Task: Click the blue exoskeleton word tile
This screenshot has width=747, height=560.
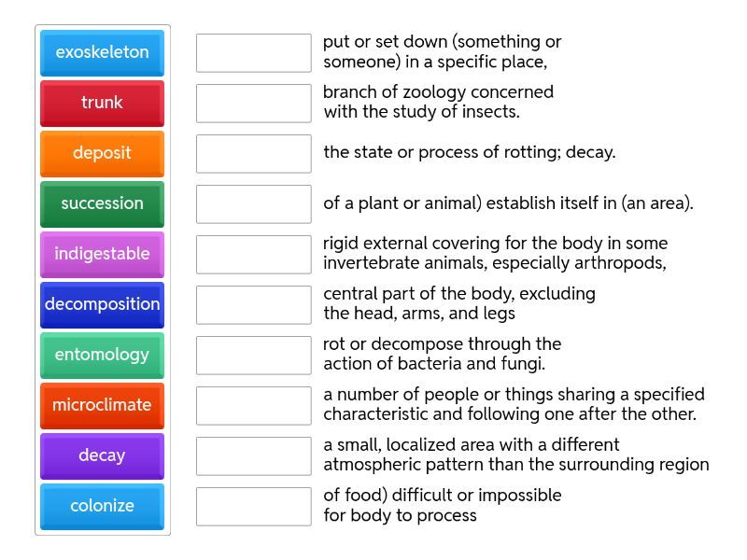Action: click(x=102, y=52)
